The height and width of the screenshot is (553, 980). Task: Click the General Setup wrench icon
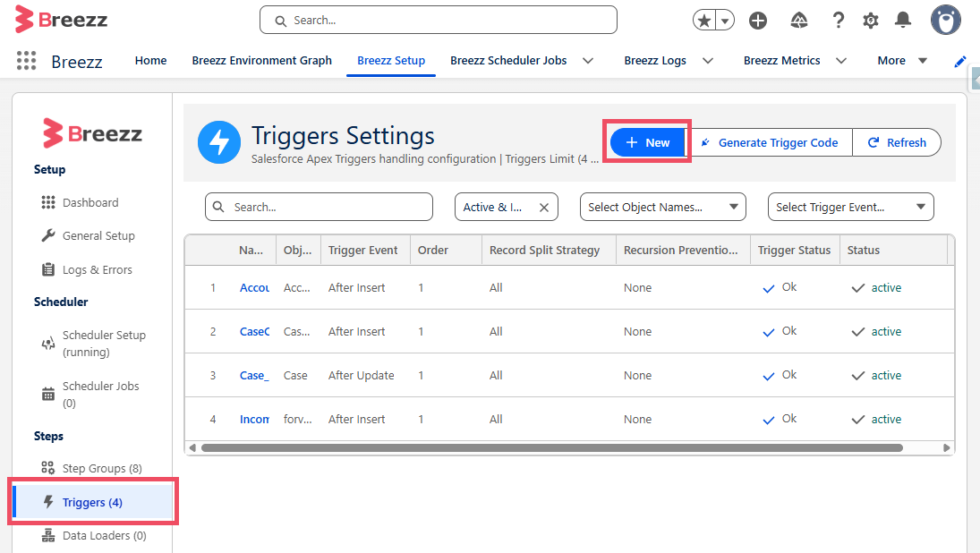point(48,235)
